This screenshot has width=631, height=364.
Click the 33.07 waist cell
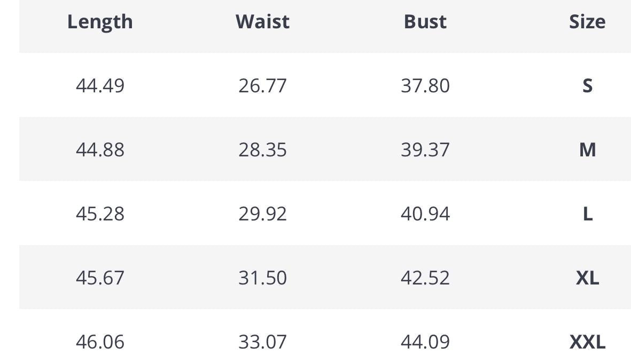click(x=262, y=342)
